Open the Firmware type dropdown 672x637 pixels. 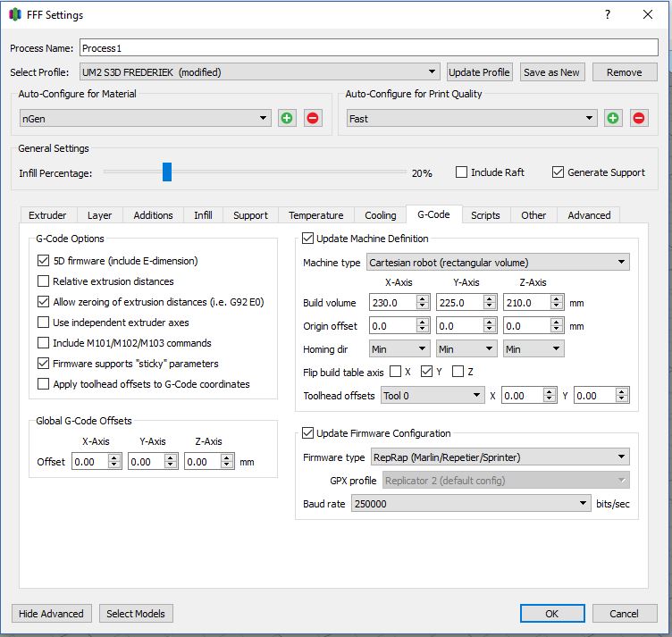[500, 457]
